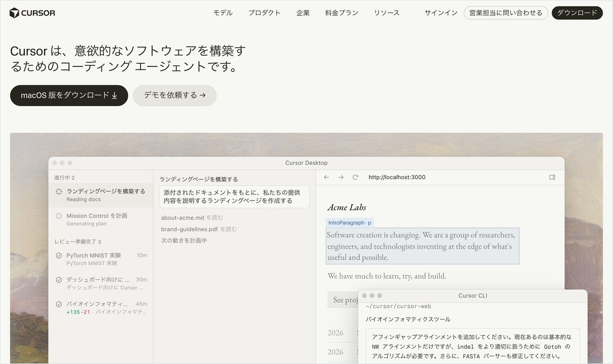
Task: Select the Mission Control を計画 task
Action: coord(101,220)
